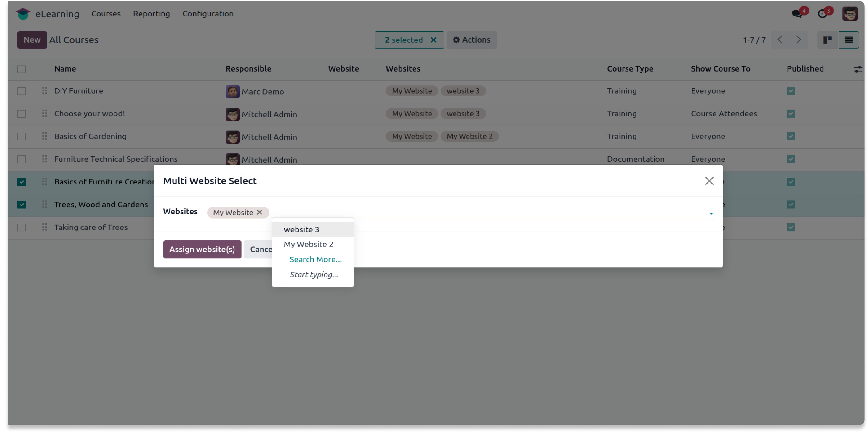The image size is (868, 432).
Task: Clear the 2 selected records
Action: tap(433, 40)
